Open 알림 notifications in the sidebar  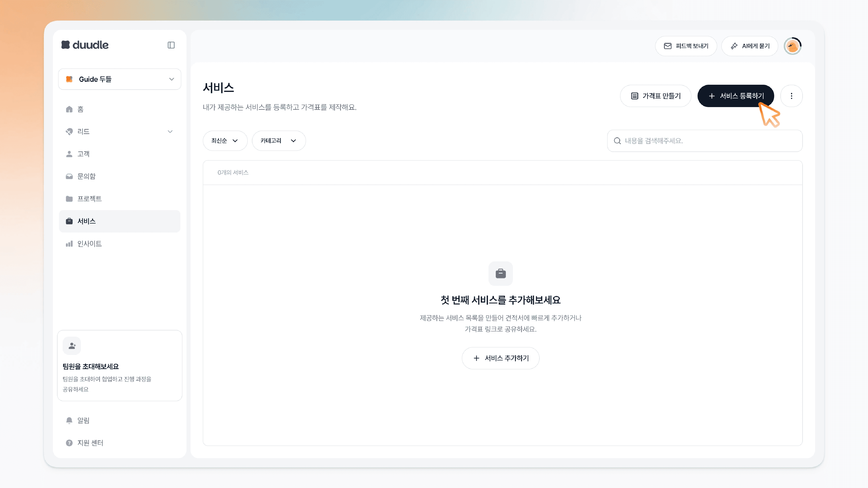[x=120, y=420]
